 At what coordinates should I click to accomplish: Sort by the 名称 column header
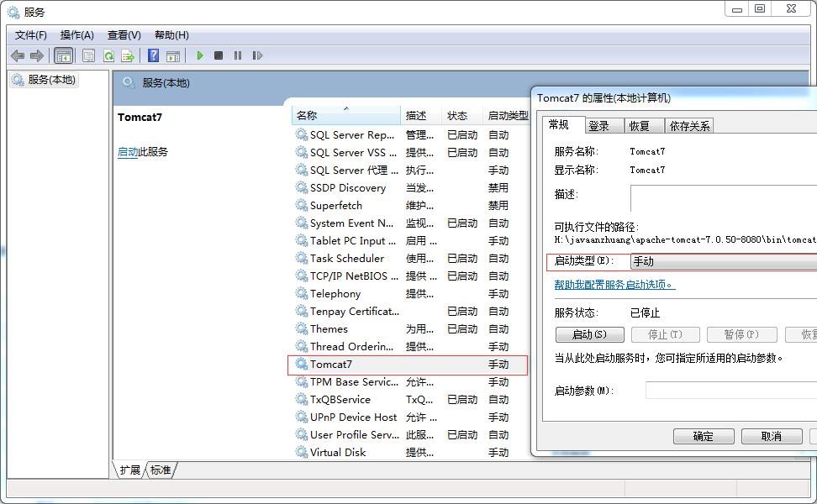click(x=346, y=116)
